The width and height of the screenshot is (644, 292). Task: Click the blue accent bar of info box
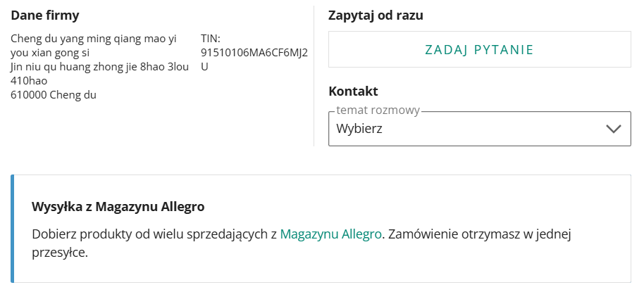(13, 229)
